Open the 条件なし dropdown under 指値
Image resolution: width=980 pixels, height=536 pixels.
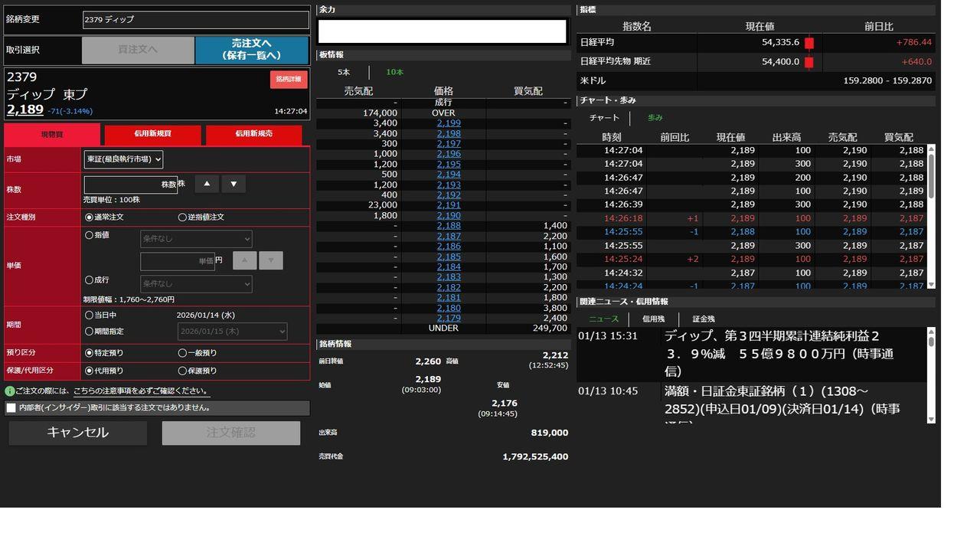pyautogui.click(x=196, y=240)
